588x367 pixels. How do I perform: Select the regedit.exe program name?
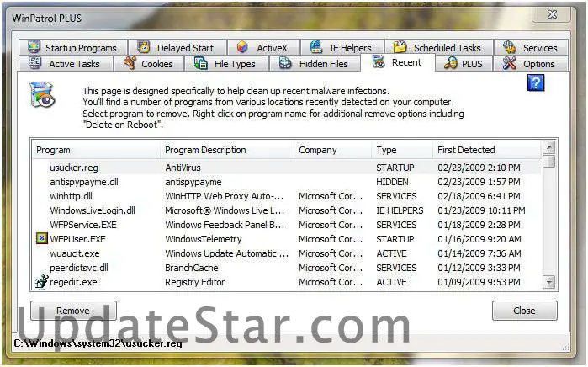tap(73, 282)
